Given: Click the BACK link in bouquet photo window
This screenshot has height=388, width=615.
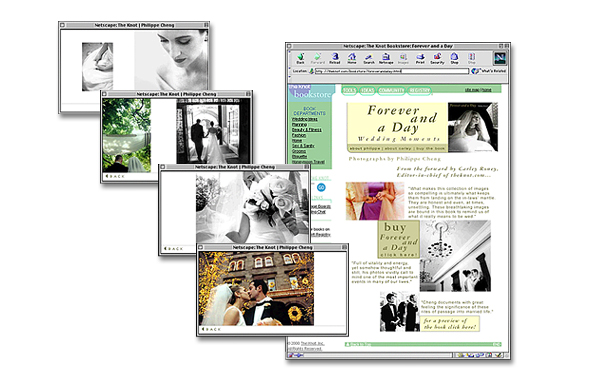Looking at the screenshot, I should coord(173,249).
